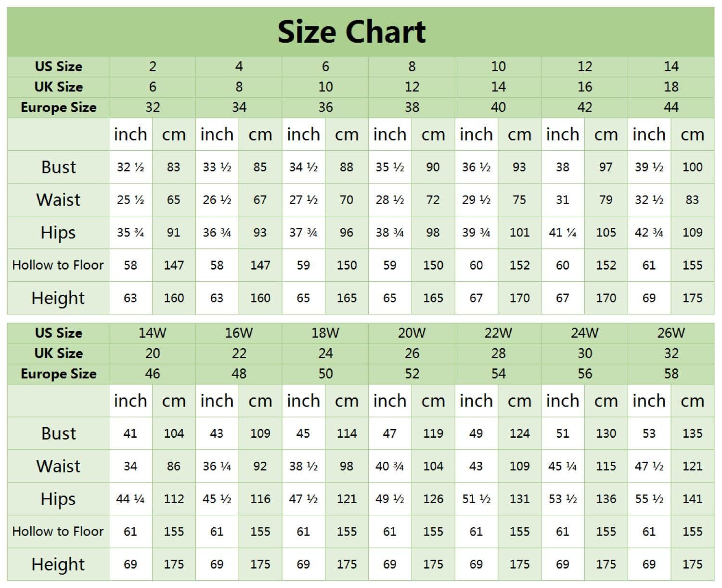Select bust value 130 cm
This screenshot has width=722, height=588.
606,433
